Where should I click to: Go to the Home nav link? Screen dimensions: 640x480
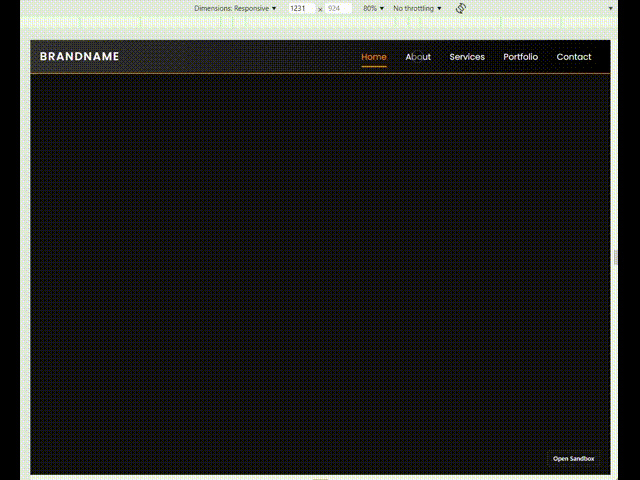click(x=374, y=57)
